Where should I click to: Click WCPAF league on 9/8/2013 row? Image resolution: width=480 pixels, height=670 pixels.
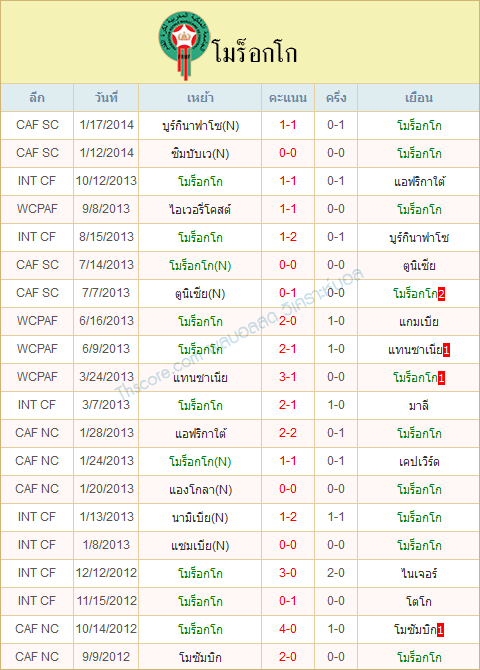click(x=37, y=209)
